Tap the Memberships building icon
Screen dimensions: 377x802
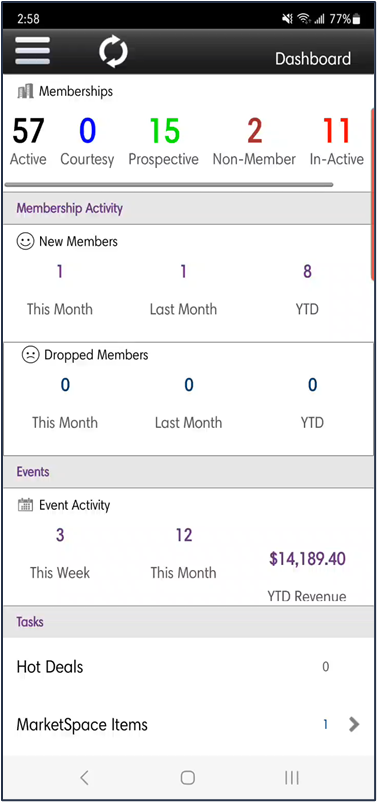tap(26, 92)
